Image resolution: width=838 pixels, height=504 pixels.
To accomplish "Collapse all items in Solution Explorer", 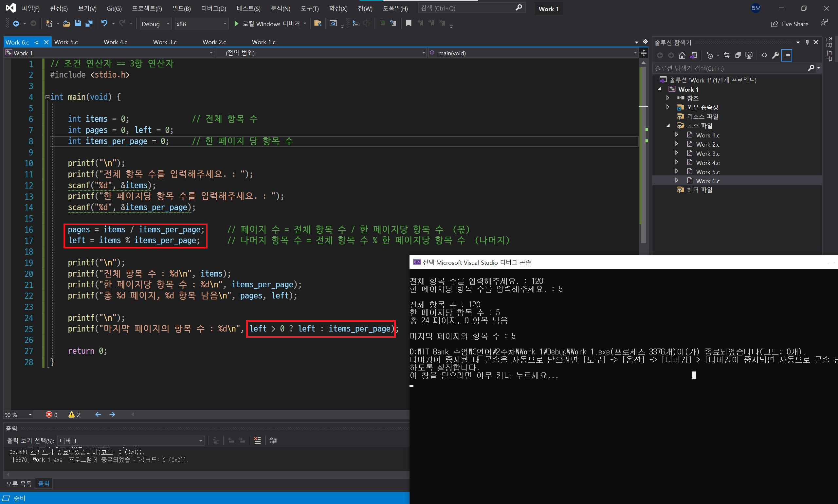I will click(x=738, y=55).
